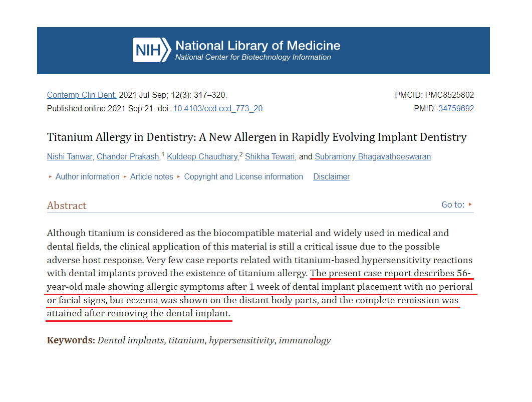
Task: Open the DOI 10.4103/ccd.ccd_773_20 link
Action: coord(217,108)
